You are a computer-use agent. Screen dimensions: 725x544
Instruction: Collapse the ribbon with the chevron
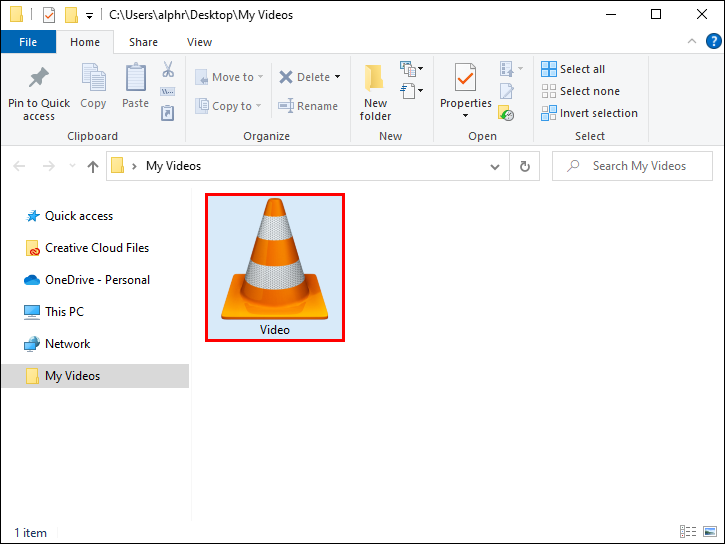pyautogui.click(x=692, y=41)
